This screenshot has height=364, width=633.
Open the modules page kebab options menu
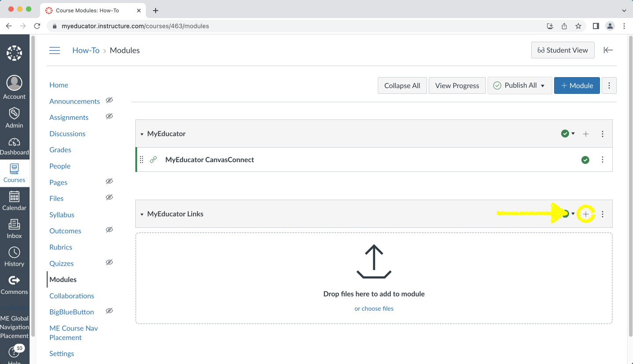click(x=609, y=85)
